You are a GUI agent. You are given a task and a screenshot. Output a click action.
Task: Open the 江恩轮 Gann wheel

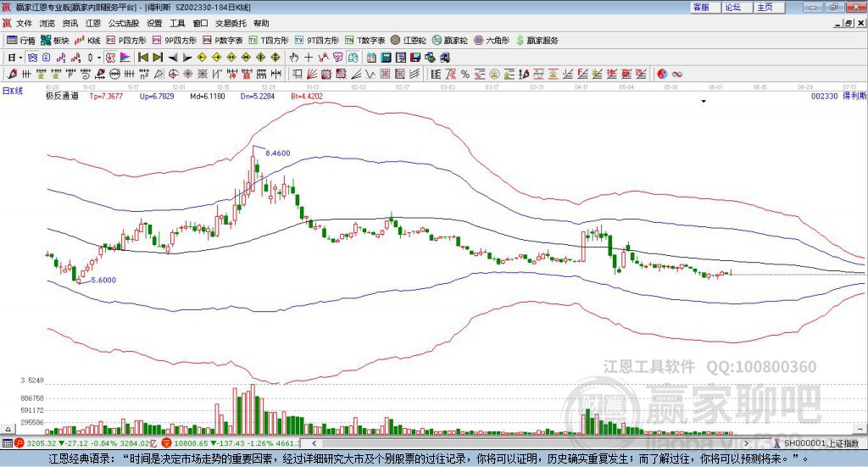(x=409, y=41)
